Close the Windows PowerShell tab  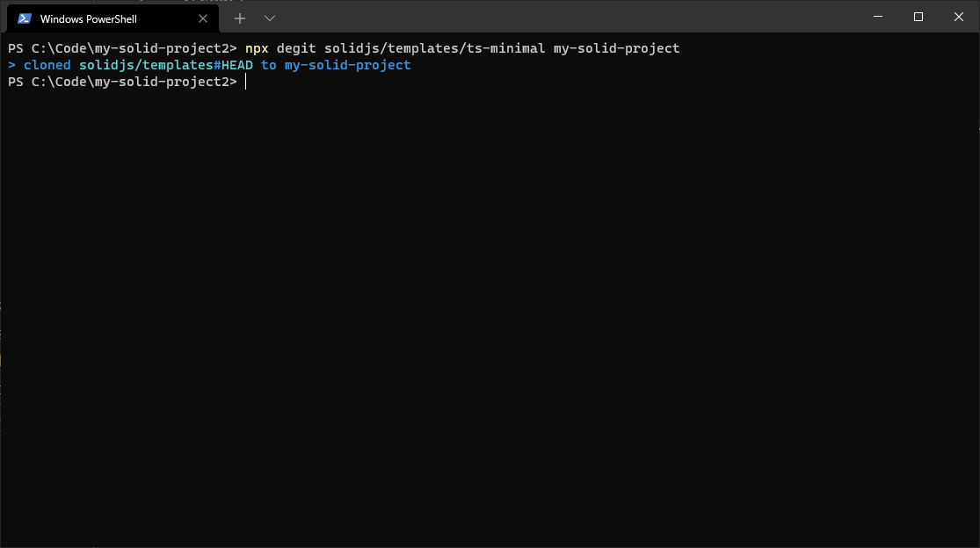[202, 18]
